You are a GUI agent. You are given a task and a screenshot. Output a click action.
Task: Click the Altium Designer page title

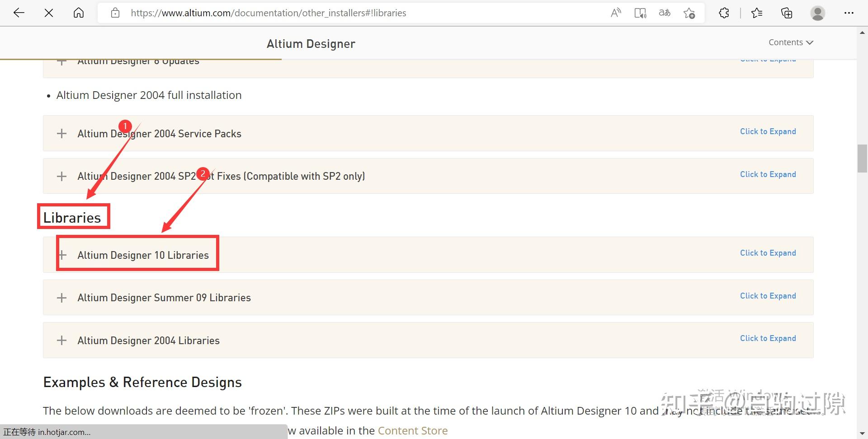[311, 44]
